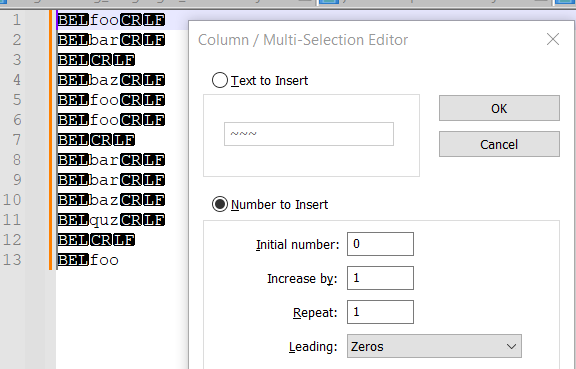Click the text to insert field containing ~~~
The width and height of the screenshot is (576, 369).
coord(309,134)
